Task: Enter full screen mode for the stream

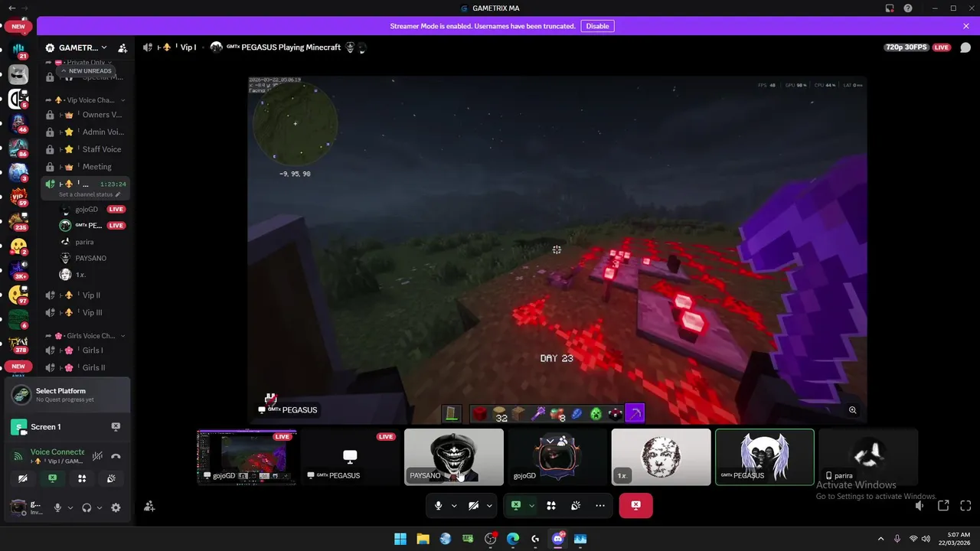Action: [965, 506]
